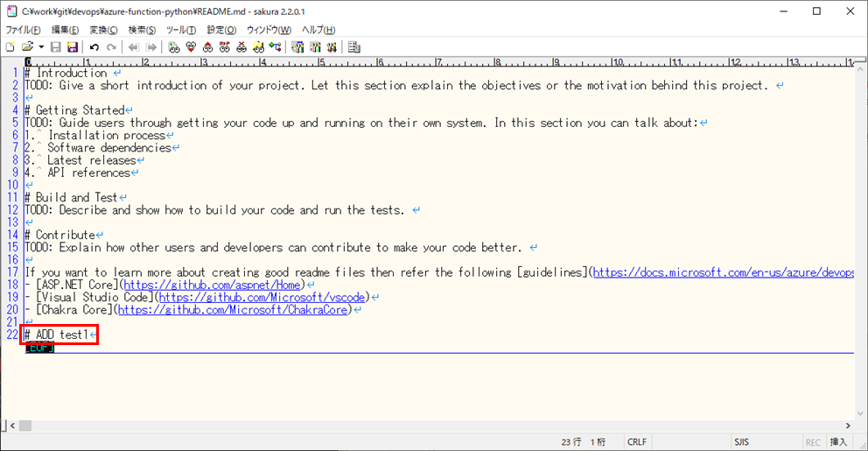The image size is (868, 451).
Task: Clear search marks with crossed binoculars icon
Action: pyautogui.click(x=241, y=47)
